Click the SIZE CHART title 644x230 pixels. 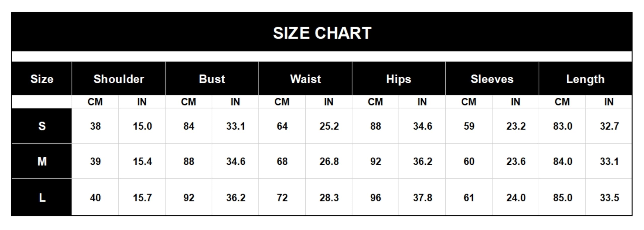322,33
